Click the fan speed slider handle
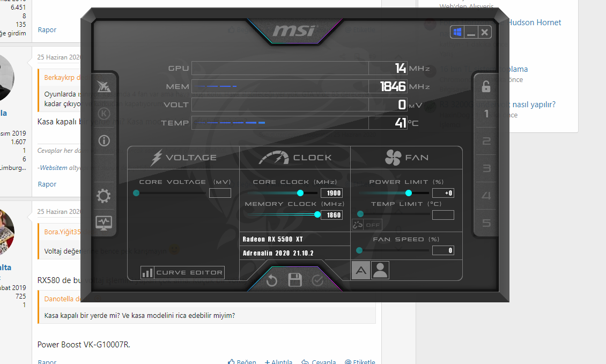The width and height of the screenshot is (606, 364). pos(359,250)
